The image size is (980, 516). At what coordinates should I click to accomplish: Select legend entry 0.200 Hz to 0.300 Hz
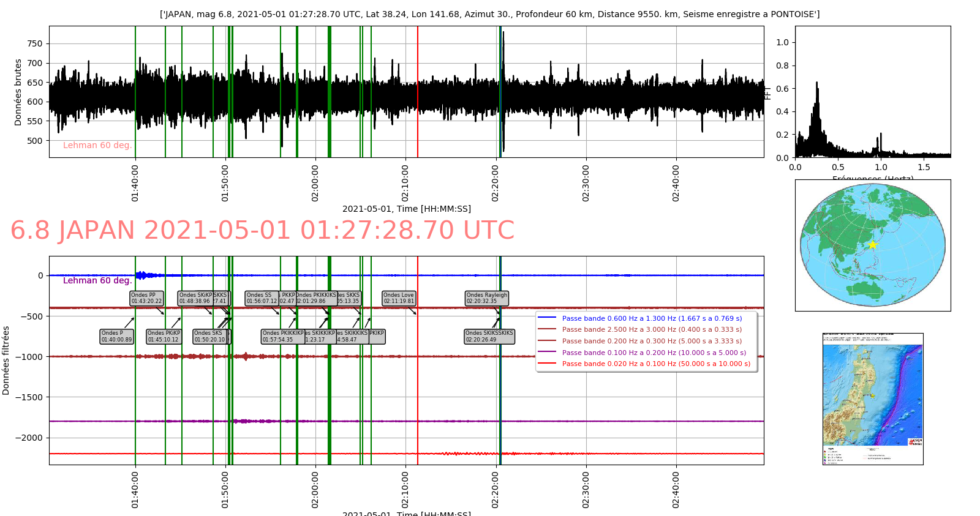point(652,341)
